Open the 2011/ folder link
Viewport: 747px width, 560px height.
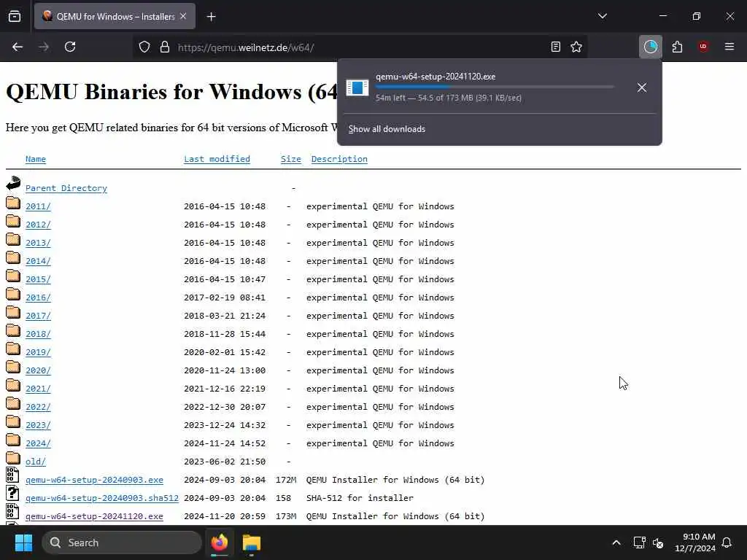(x=38, y=206)
